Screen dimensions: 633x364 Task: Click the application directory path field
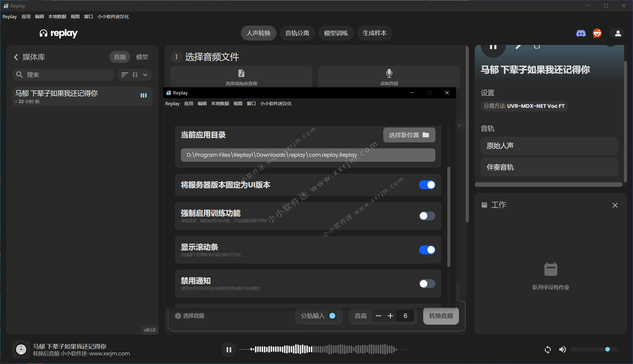tap(308, 155)
